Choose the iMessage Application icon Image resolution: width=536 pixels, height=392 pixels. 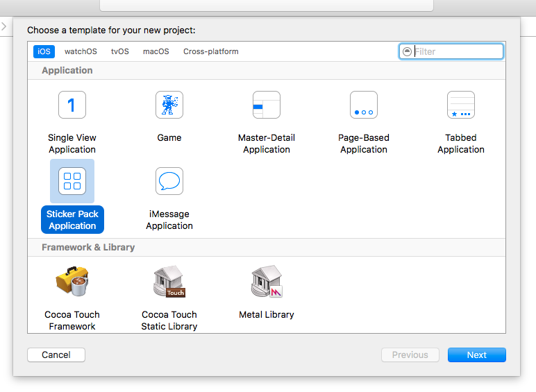[x=169, y=181]
